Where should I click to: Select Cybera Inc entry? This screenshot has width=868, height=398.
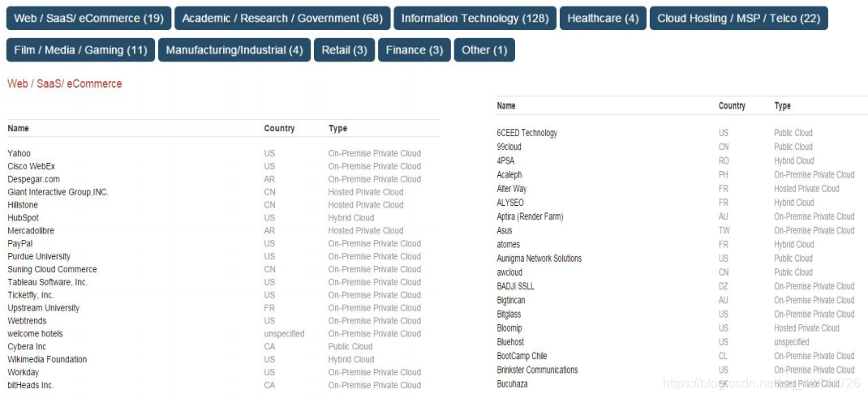click(x=27, y=347)
